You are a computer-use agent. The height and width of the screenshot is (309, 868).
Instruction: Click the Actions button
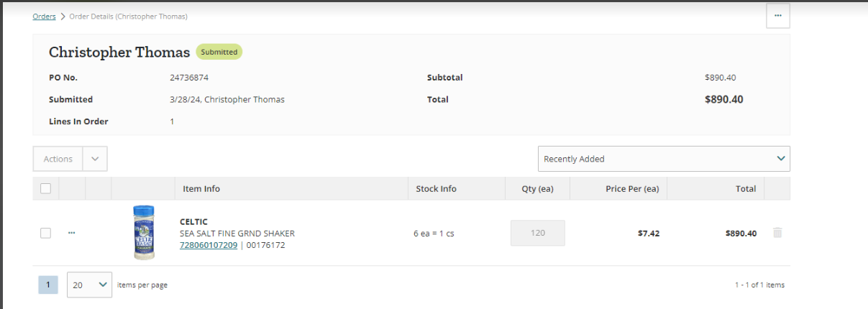[x=58, y=159]
